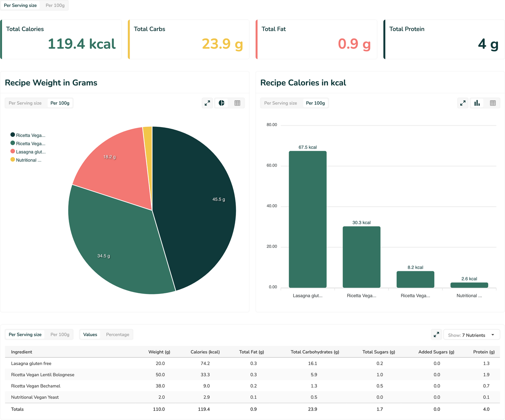Click the coral Lasagna glut legend dot
Viewport: 505px width, 420px height.
13,151
